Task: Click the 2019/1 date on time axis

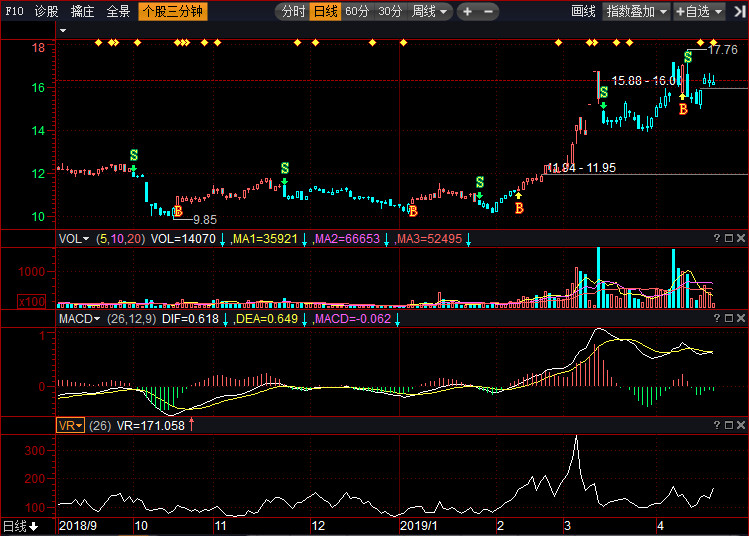Action: tap(420, 525)
